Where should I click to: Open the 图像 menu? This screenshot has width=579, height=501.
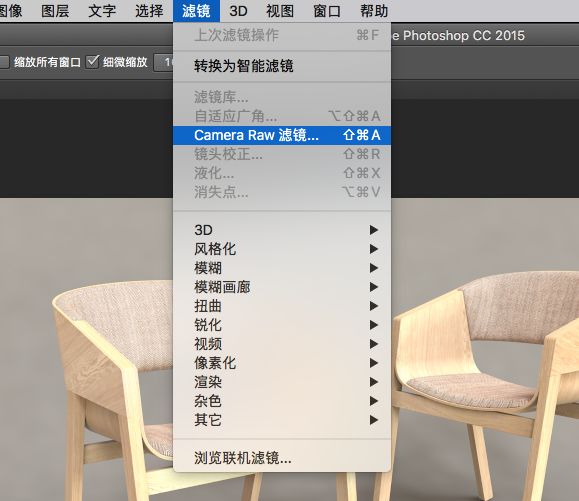click(x=10, y=11)
